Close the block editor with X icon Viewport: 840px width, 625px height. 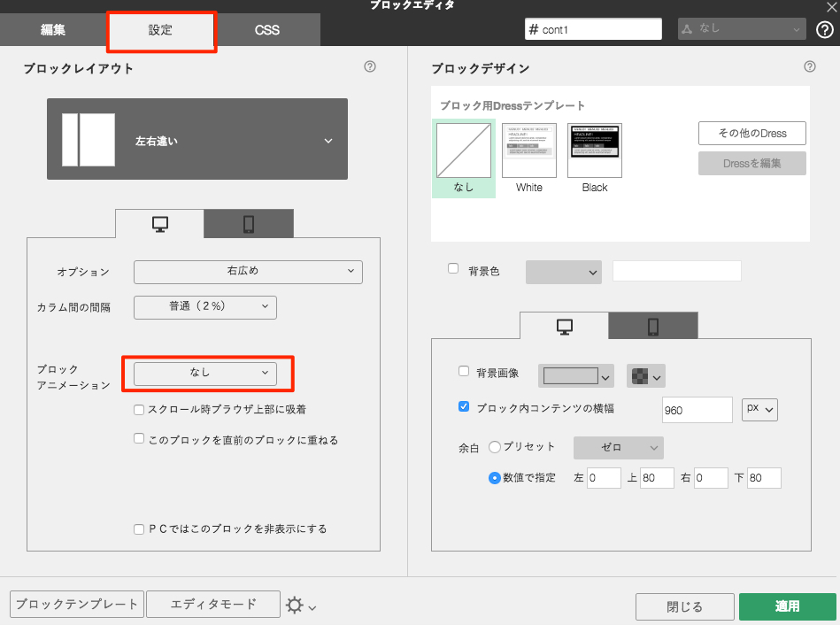coord(832,6)
